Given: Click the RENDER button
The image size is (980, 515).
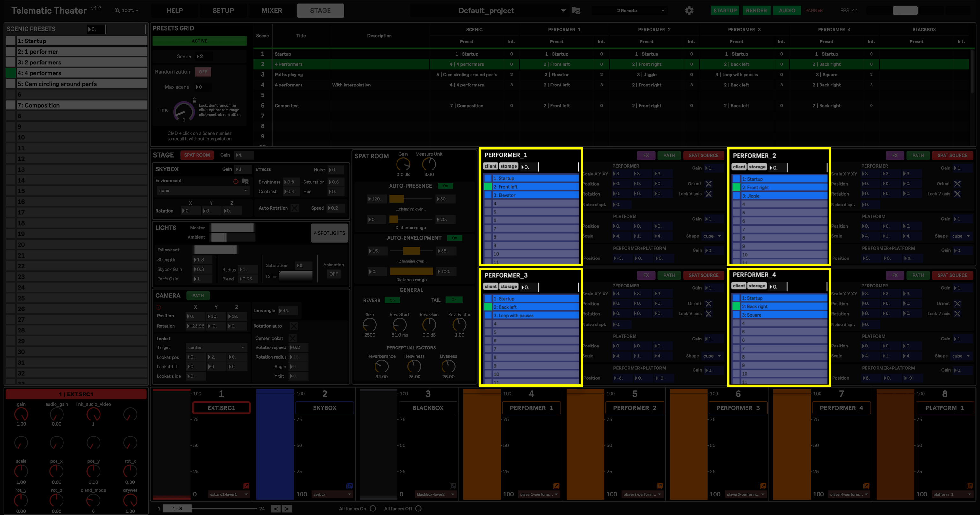Looking at the screenshot, I should pyautogui.click(x=756, y=11).
